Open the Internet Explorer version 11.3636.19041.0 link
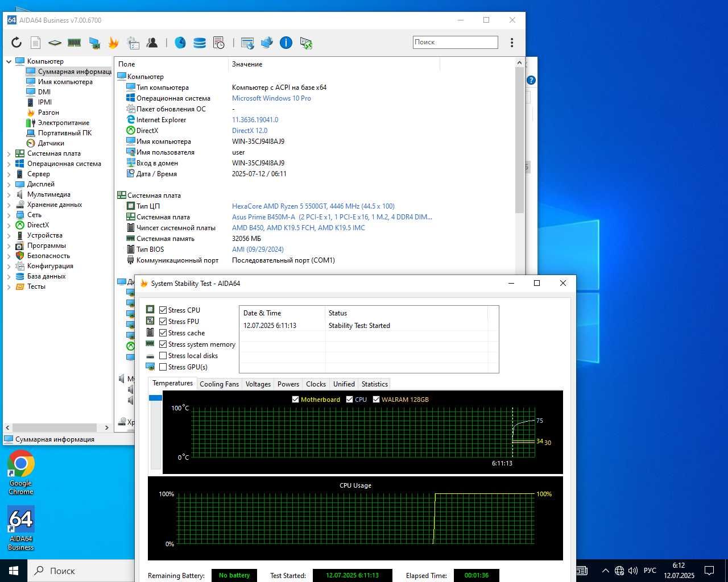This screenshot has width=728, height=582. click(x=255, y=120)
